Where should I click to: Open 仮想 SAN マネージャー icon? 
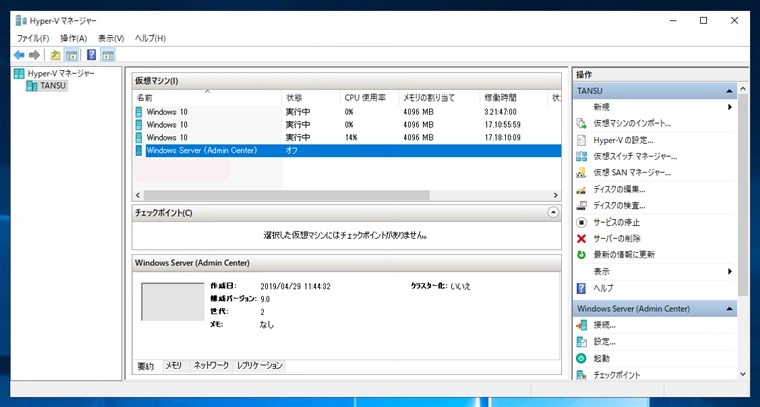click(x=581, y=173)
